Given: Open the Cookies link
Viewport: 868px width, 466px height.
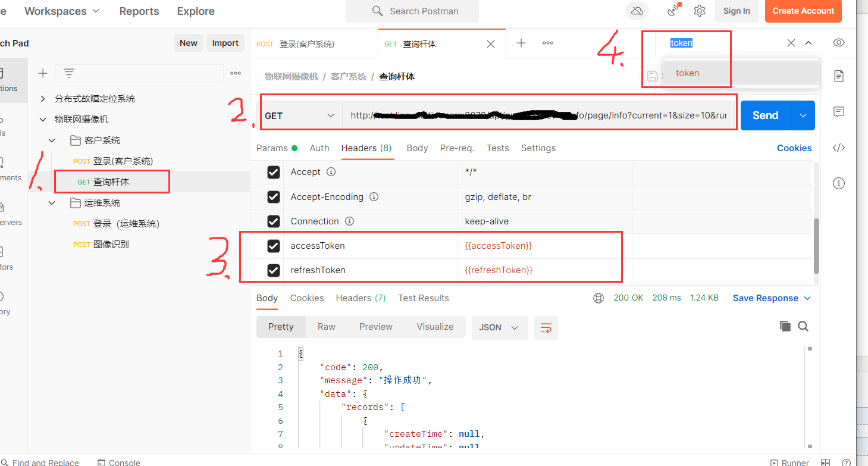Looking at the screenshot, I should pyautogui.click(x=794, y=148).
